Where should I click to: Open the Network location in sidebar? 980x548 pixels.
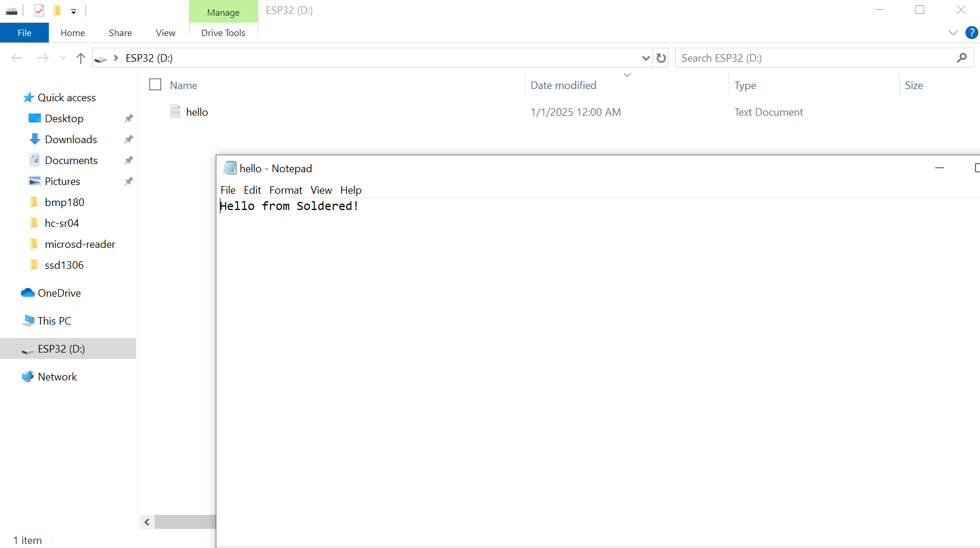click(57, 377)
